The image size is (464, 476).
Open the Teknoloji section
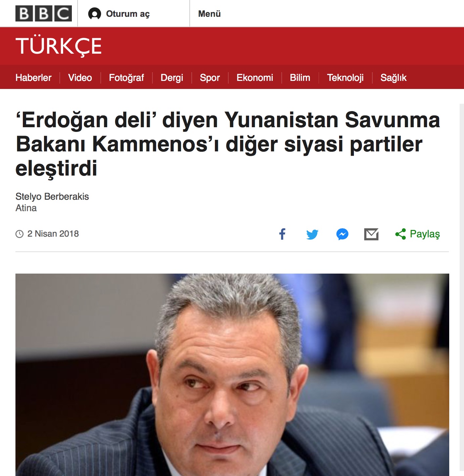[x=345, y=78]
